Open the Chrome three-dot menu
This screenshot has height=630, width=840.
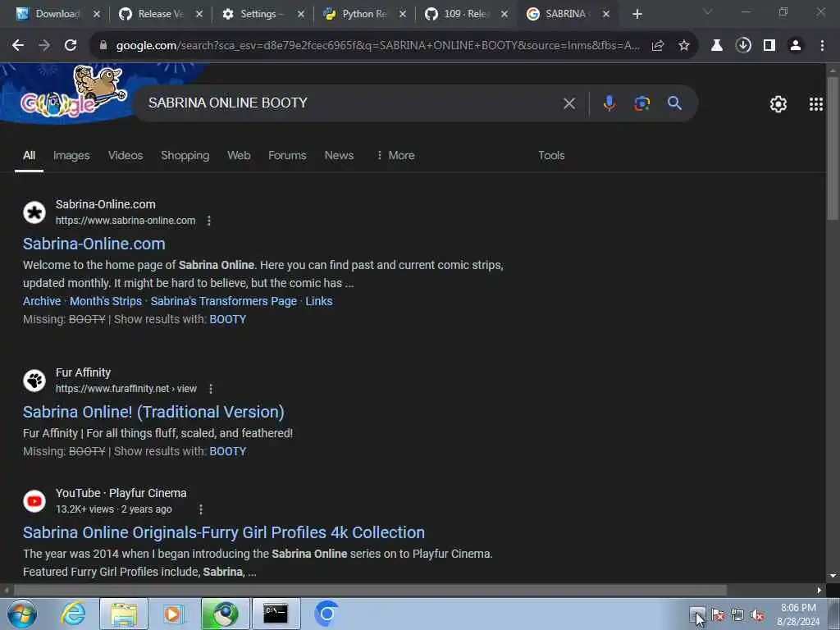click(822, 46)
